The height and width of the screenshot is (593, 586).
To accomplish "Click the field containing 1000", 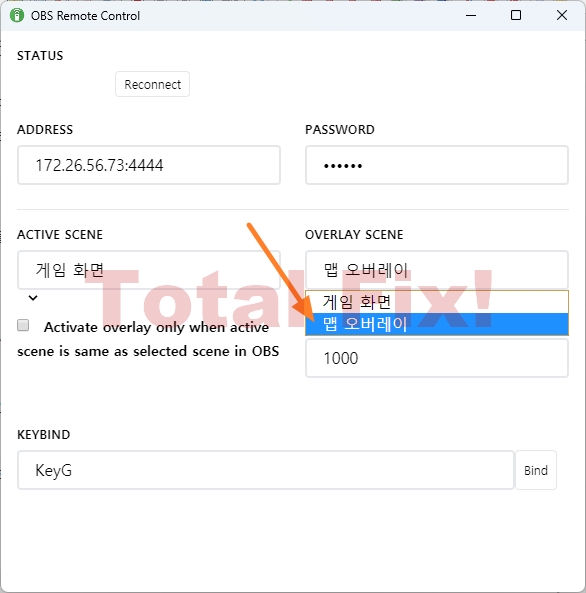I will tap(437, 358).
